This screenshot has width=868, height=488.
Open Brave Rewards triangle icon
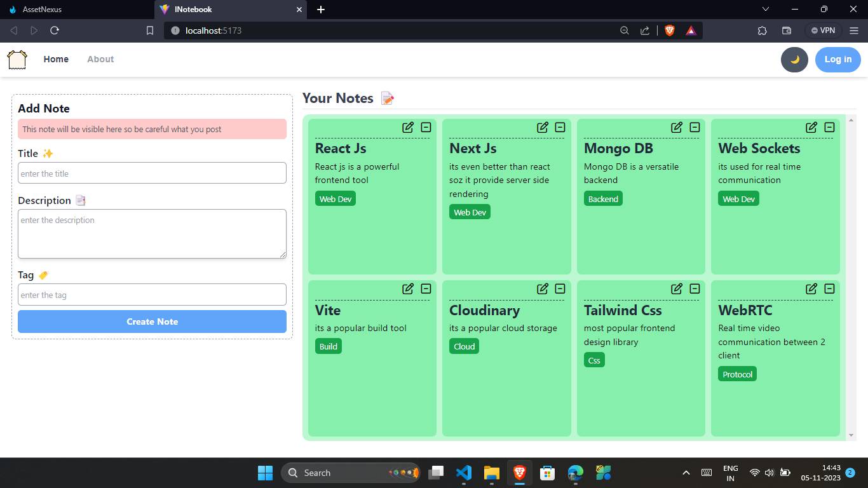click(x=691, y=30)
